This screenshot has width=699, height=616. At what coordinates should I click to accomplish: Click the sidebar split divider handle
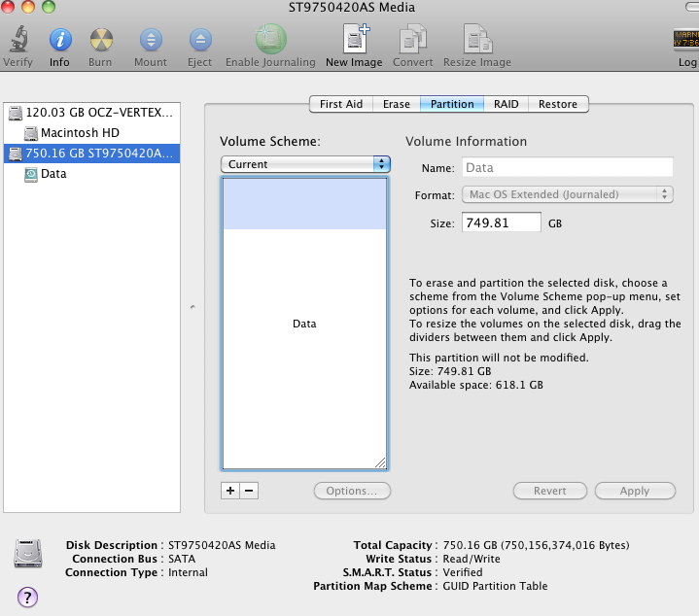coord(192,307)
